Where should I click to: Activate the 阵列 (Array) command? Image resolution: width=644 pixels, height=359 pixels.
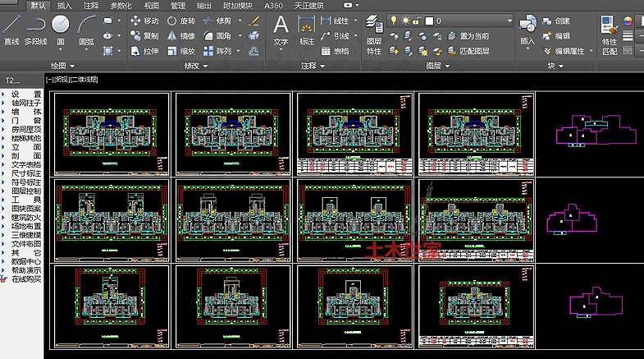coord(217,51)
